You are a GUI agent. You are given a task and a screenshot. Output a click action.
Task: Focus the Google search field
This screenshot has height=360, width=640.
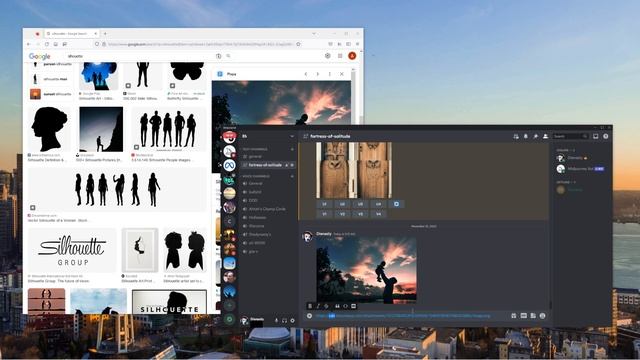point(141,56)
